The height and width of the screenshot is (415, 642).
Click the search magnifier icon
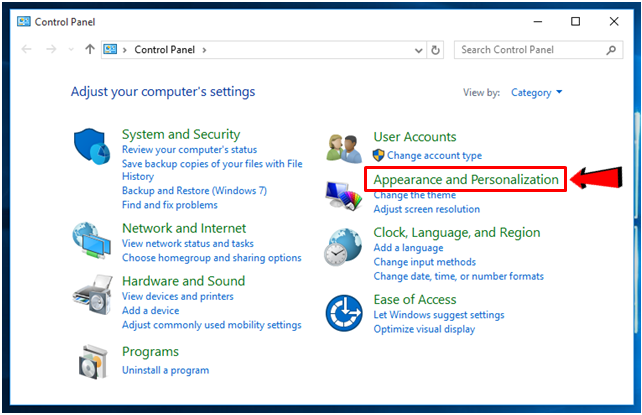click(611, 50)
